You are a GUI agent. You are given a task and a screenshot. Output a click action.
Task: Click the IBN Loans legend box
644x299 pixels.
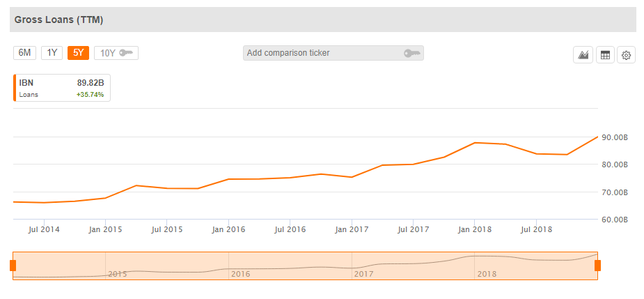tap(62, 88)
